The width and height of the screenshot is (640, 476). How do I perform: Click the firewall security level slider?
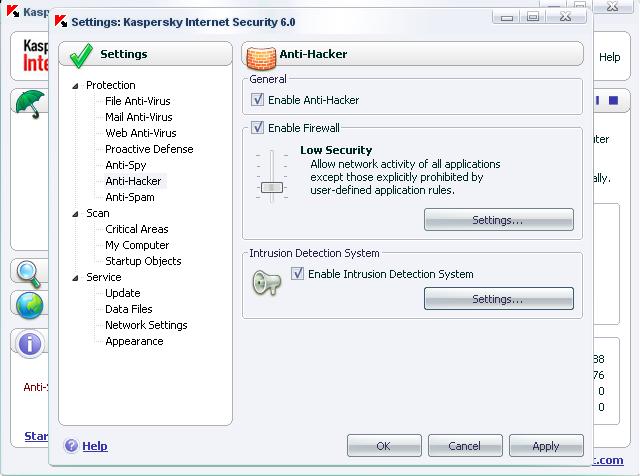pos(270,186)
